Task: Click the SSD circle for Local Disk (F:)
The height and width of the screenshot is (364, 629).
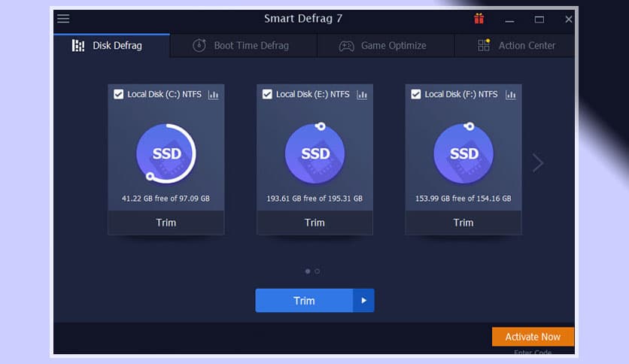Action: [463, 153]
